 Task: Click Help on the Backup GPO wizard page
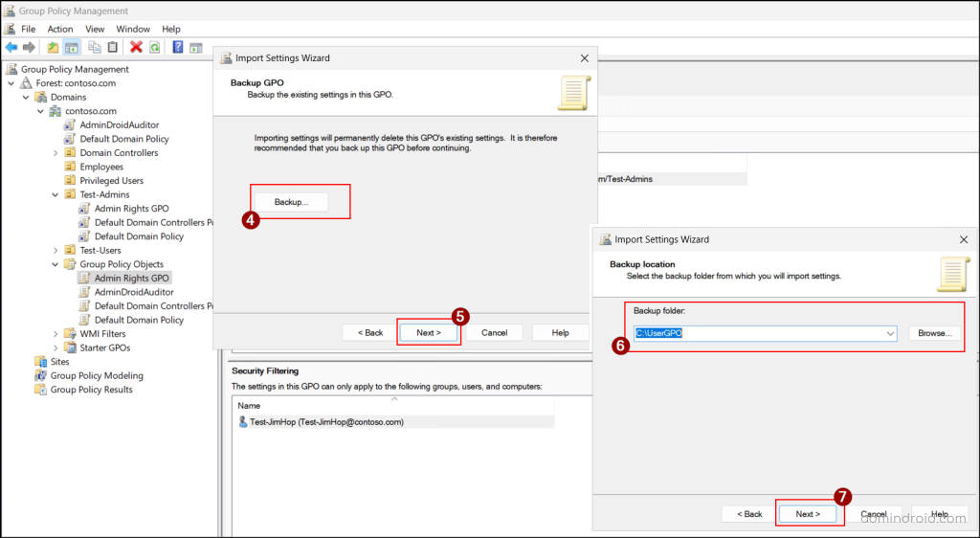pyautogui.click(x=560, y=332)
